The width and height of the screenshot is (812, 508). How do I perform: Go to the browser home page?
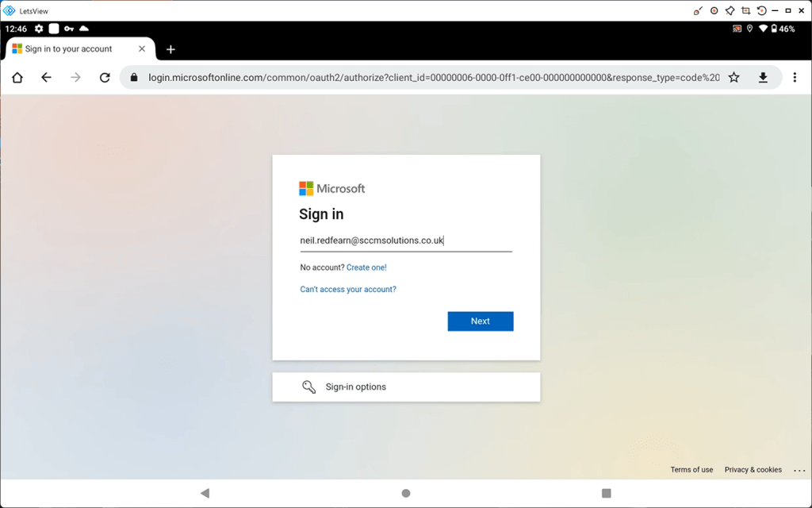point(17,78)
